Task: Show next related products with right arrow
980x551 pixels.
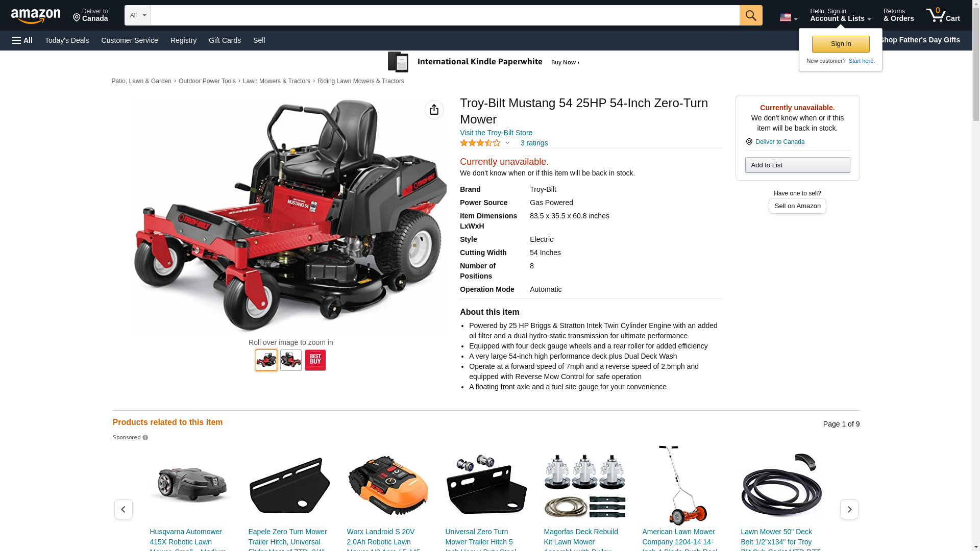Action: click(849, 509)
